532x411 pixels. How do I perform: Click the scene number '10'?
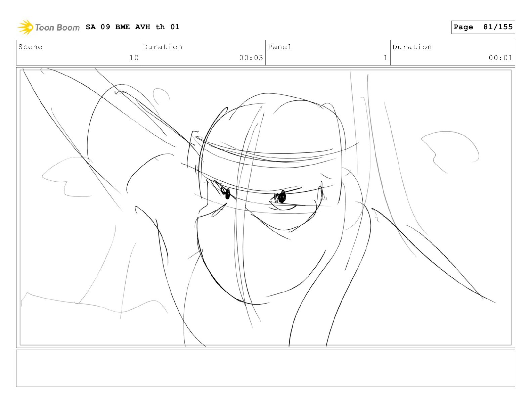(x=134, y=58)
